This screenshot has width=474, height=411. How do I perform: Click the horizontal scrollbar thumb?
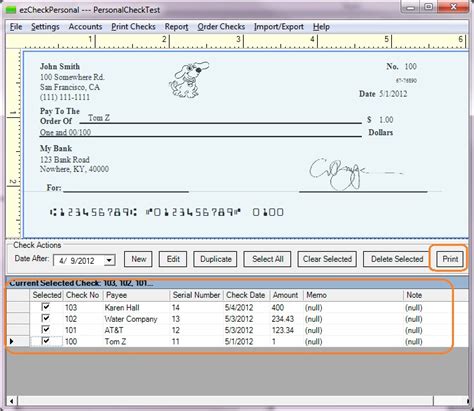coord(225,401)
